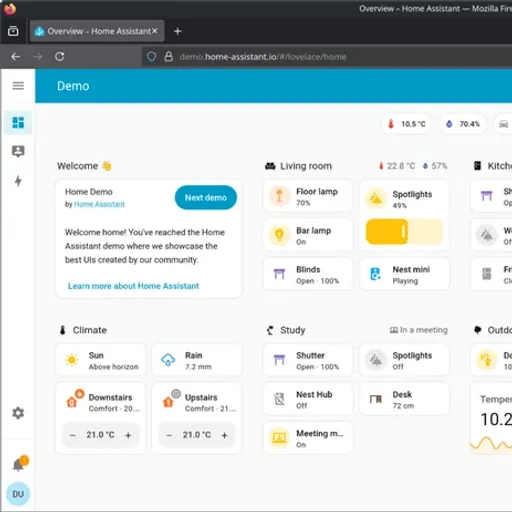Image resolution: width=512 pixels, height=512 pixels.
Task: Open Settings gear in sidebar
Action: (18, 413)
